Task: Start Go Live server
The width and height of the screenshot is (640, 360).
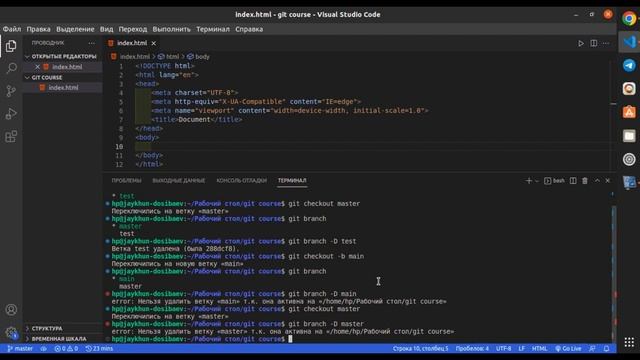Action: click(568, 349)
